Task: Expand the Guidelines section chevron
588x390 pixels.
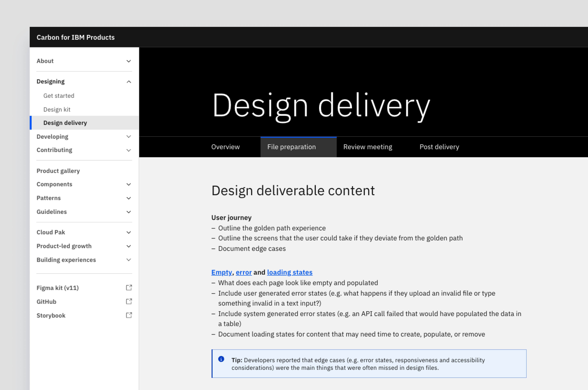Action: coord(129,212)
